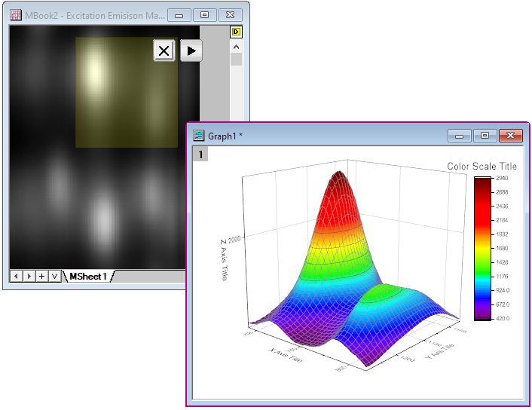Open the ROI arrow button menu
The width and height of the screenshot is (532, 410).
(191, 50)
